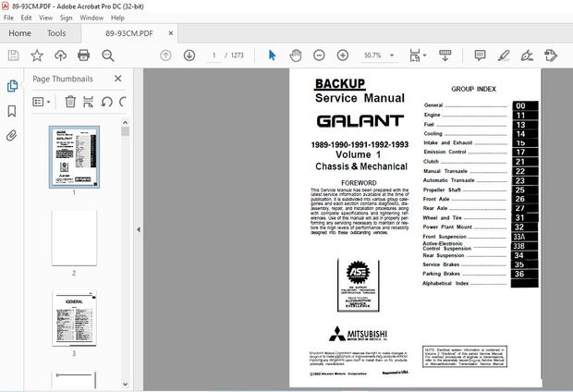
Task: Open the Find text magnifier
Action: (x=108, y=55)
